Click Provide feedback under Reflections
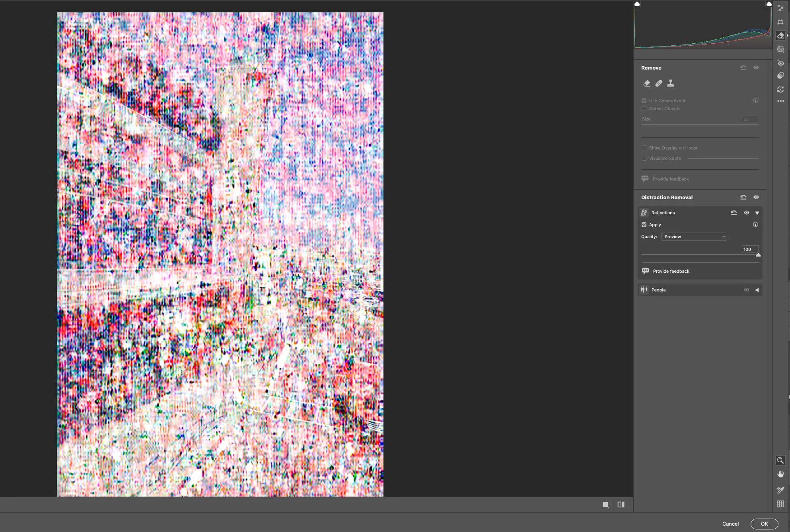The image size is (790, 532). point(671,271)
